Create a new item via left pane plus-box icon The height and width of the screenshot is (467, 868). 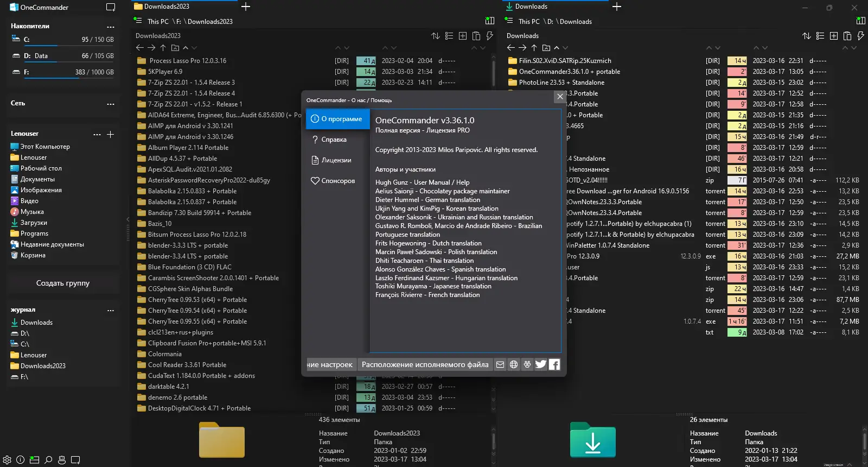pos(463,36)
